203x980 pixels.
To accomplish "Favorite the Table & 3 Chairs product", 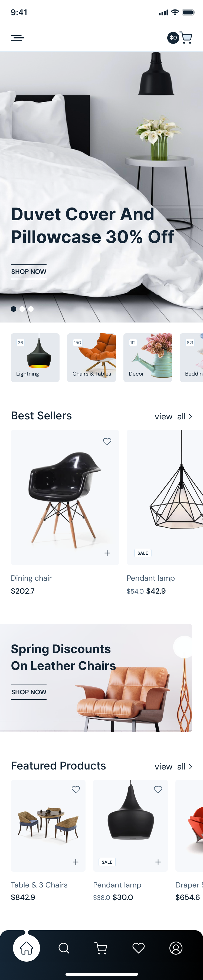I will (x=76, y=790).
